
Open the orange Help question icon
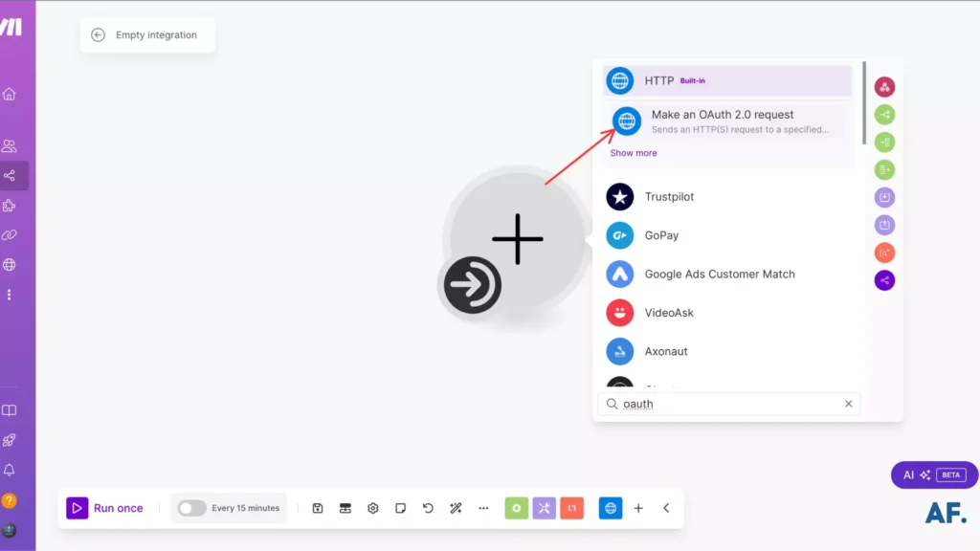click(x=10, y=500)
